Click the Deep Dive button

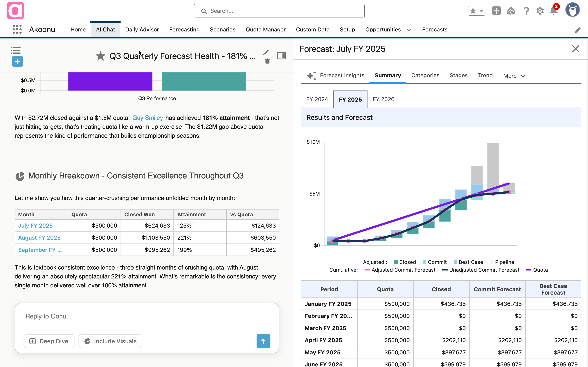[49, 341]
